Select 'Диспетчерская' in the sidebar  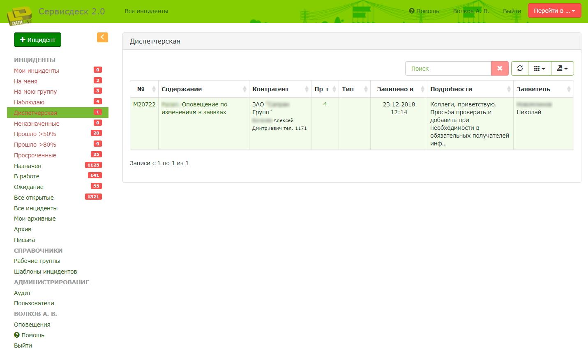[x=58, y=113]
